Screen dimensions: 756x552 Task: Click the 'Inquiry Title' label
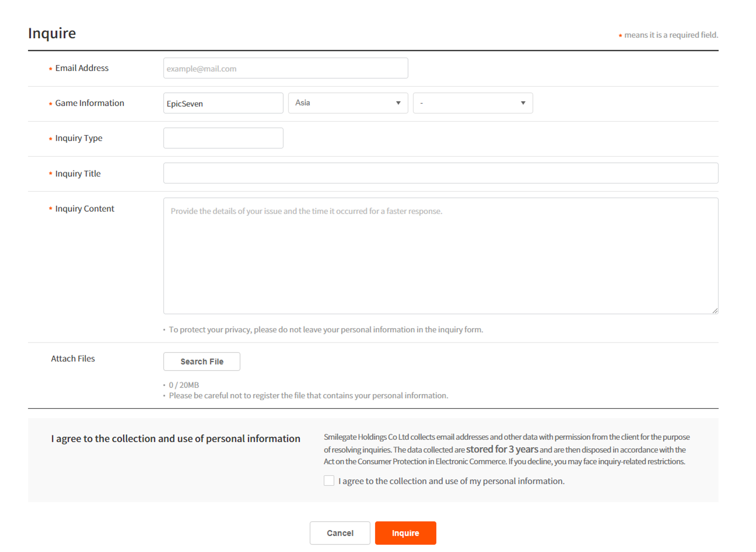click(78, 173)
